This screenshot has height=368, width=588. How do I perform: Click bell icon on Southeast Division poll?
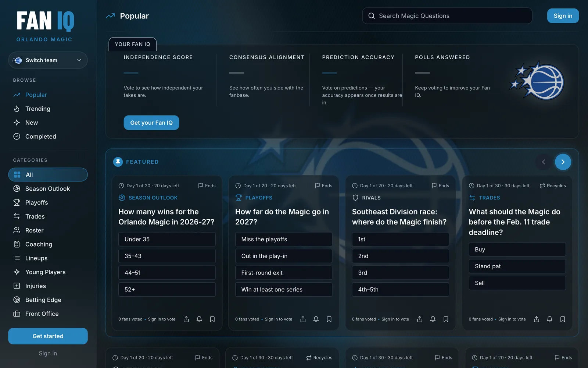click(433, 319)
